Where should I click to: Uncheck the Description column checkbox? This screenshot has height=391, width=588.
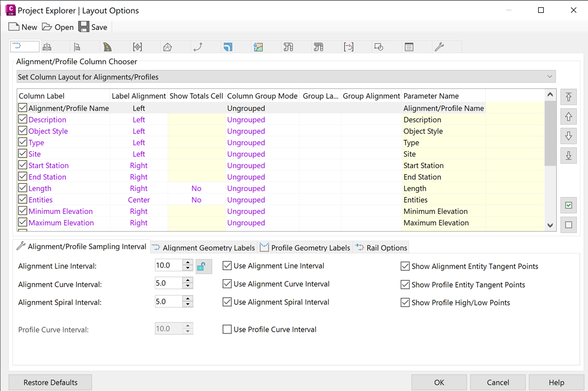coord(22,120)
